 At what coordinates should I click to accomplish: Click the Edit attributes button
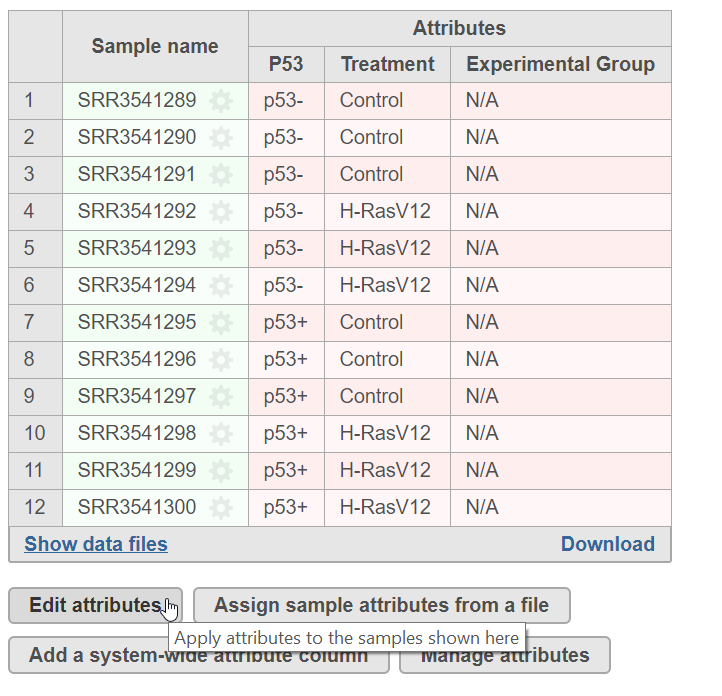95,605
